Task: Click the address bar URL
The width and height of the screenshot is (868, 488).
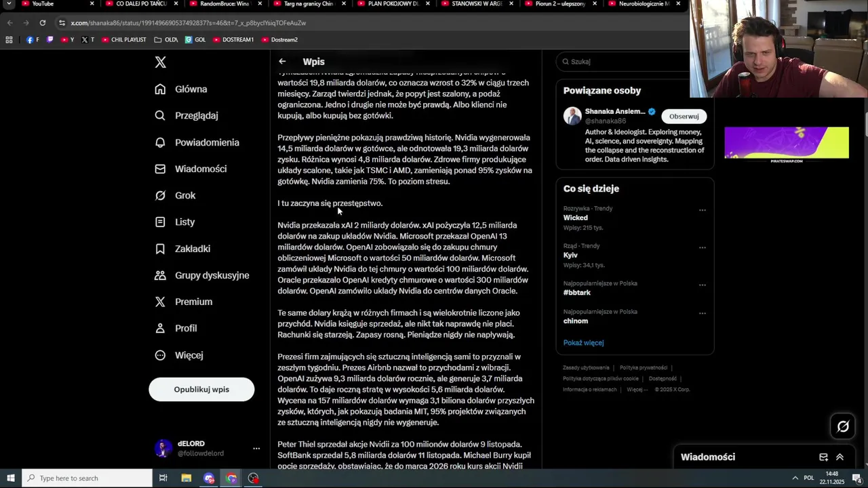Action: (x=189, y=23)
